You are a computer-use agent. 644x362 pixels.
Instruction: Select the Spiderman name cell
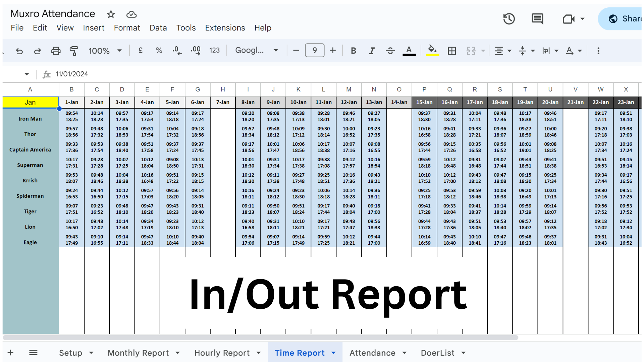coord(30,196)
